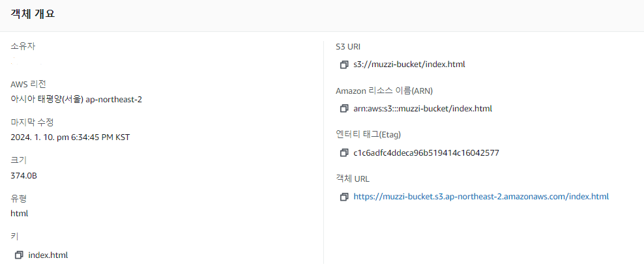Click the 엔터티 태그(Etag) label
The height and width of the screenshot is (271, 644).
tap(368, 134)
